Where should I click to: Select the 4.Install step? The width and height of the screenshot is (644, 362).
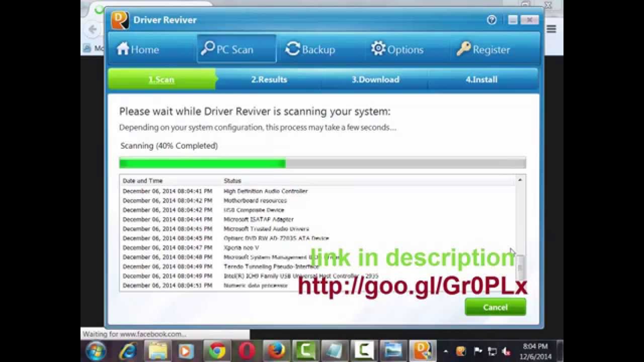pos(481,79)
